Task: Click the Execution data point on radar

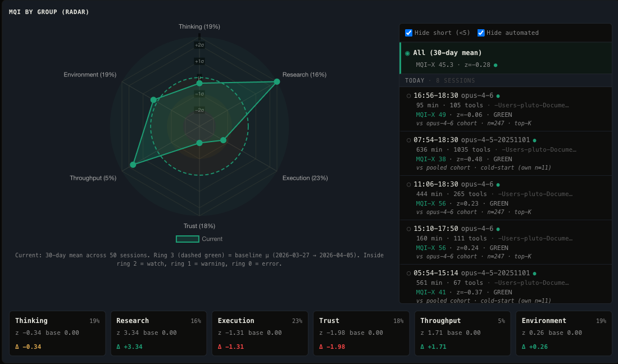Action: coord(224,140)
